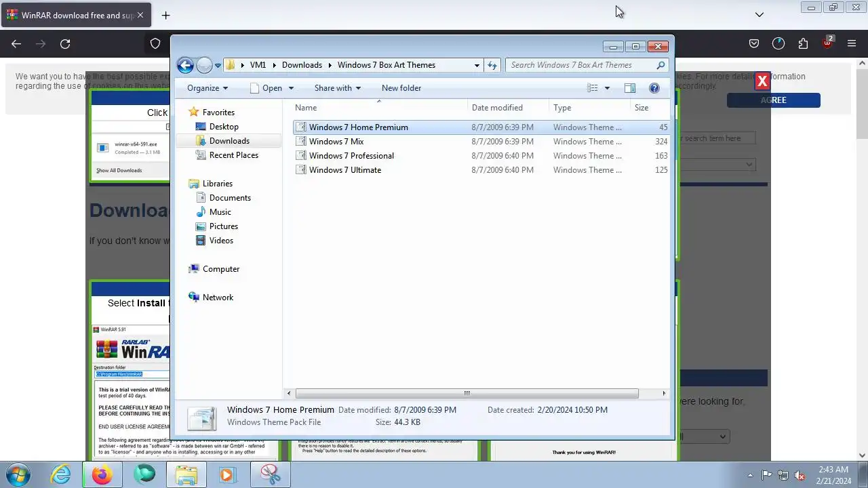Image resolution: width=868 pixels, height=488 pixels.
Task: Click the Explorer Back arrow button
Action: (185, 65)
